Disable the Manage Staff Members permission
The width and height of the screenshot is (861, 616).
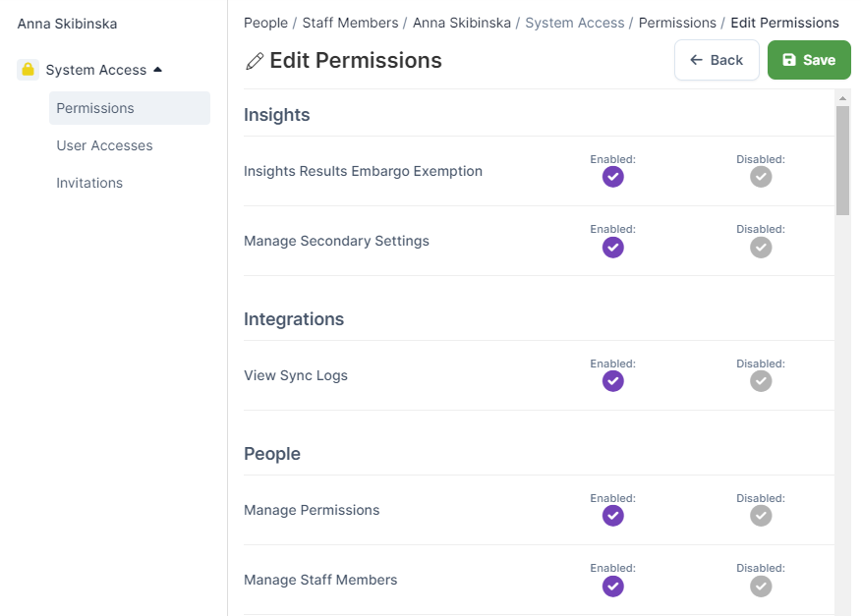click(x=760, y=587)
